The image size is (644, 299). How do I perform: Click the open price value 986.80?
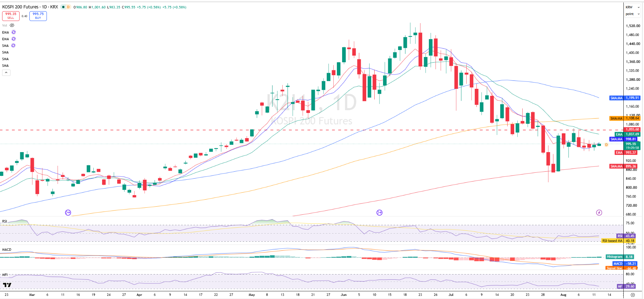[x=82, y=7]
